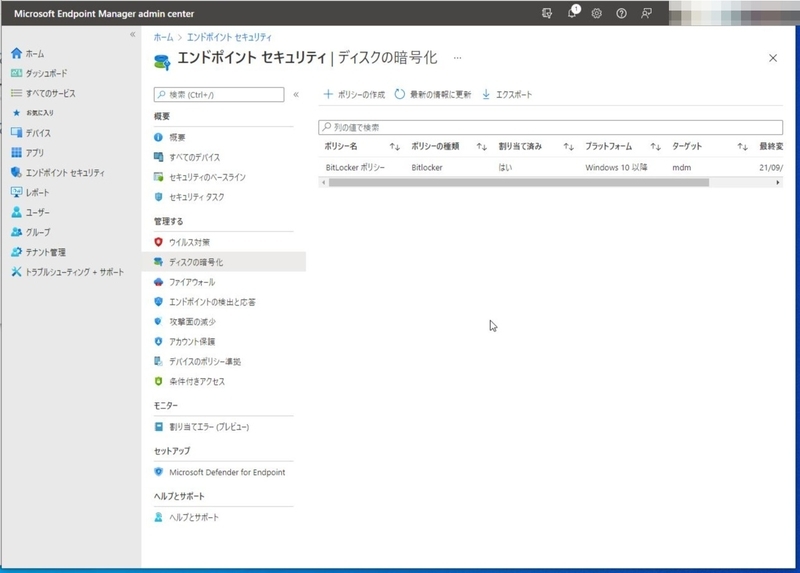800x573 pixels.
Task: Click the scrollbar right arrow
Action: (x=778, y=182)
